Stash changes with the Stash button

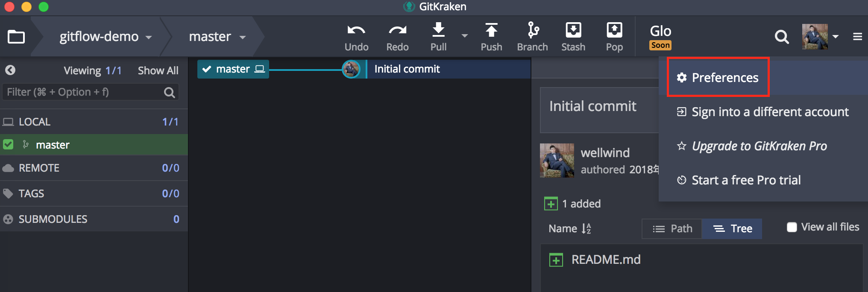(x=573, y=37)
